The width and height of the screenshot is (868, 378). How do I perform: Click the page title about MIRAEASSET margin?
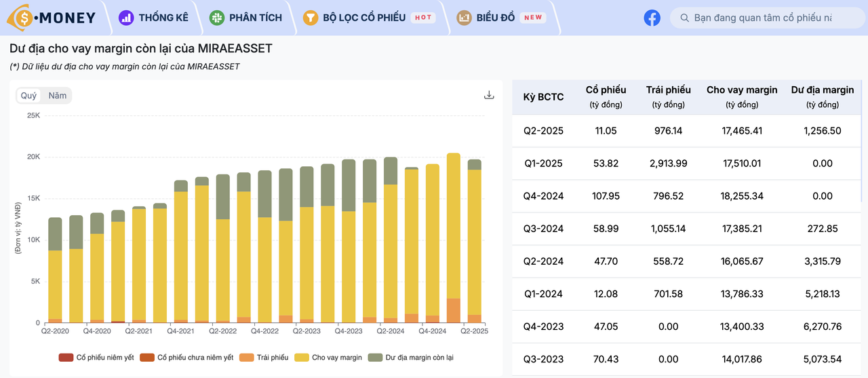(141, 50)
